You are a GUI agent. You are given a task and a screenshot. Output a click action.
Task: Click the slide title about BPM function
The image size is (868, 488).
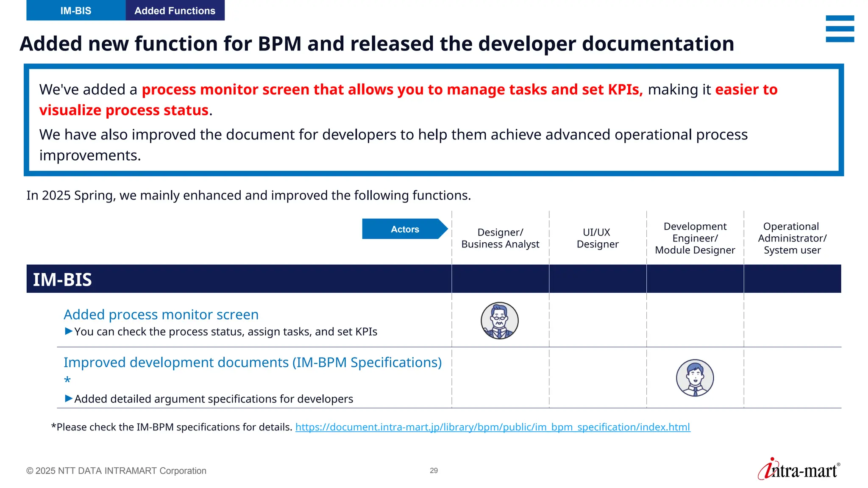tap(377, 44)
